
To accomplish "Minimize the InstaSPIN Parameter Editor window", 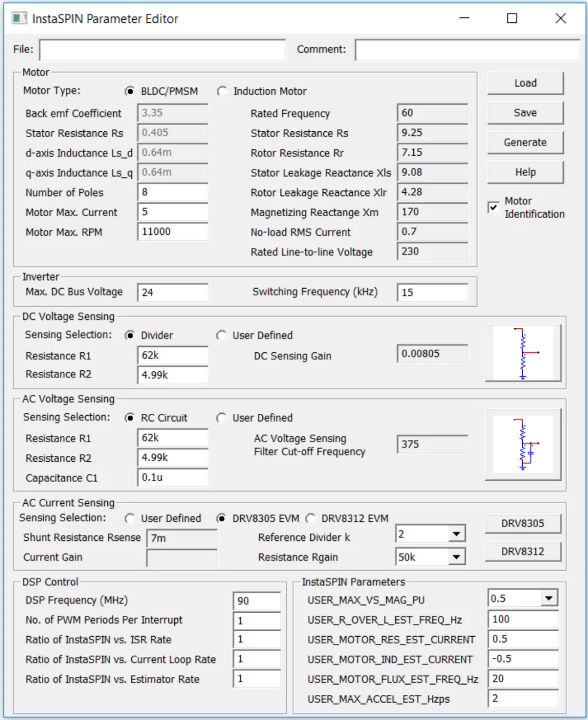I will (x=464, y=19).
